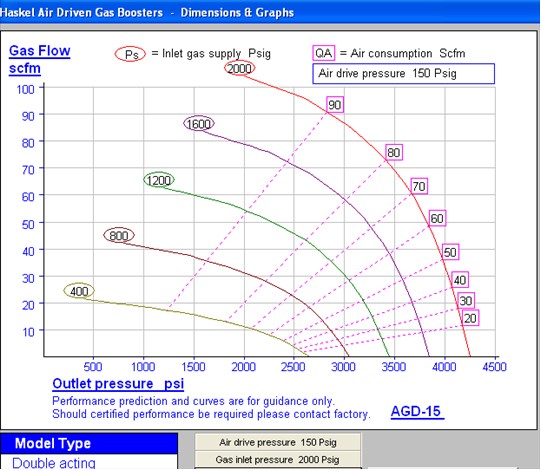Select the 1600 Psig inlet supply curve label
Image resolution: width=541 pixels, height=471 pixels.
point(199,124)
